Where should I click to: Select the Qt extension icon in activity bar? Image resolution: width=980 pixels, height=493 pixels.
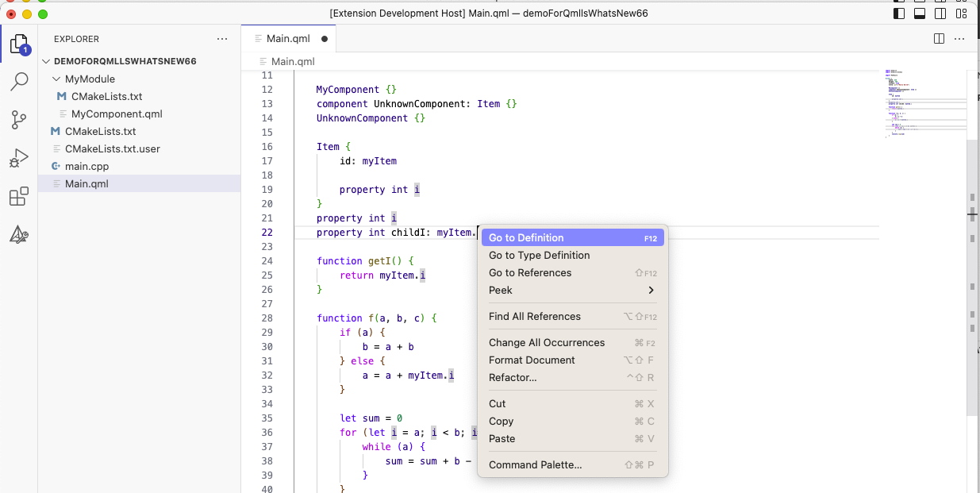click(19, 234)
